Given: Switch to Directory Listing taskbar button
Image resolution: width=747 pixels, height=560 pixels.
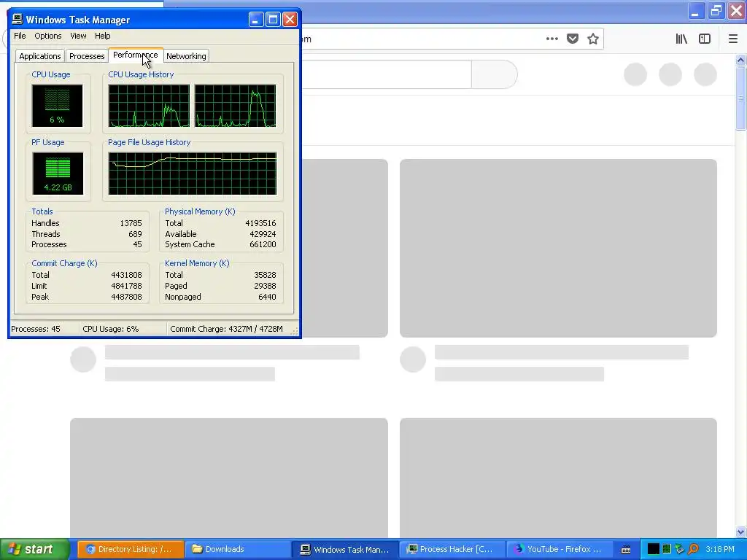Looking at the screenshot, I should (x=131, y=549).
